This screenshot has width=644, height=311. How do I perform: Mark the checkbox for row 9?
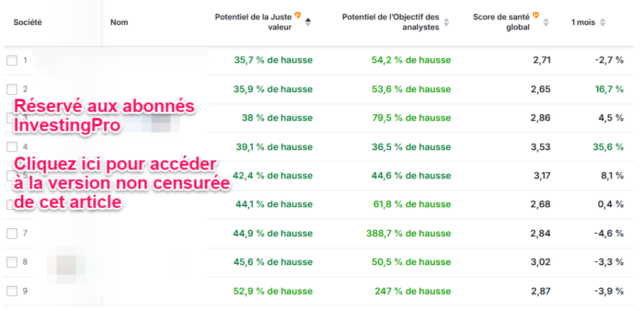(12, 292)
